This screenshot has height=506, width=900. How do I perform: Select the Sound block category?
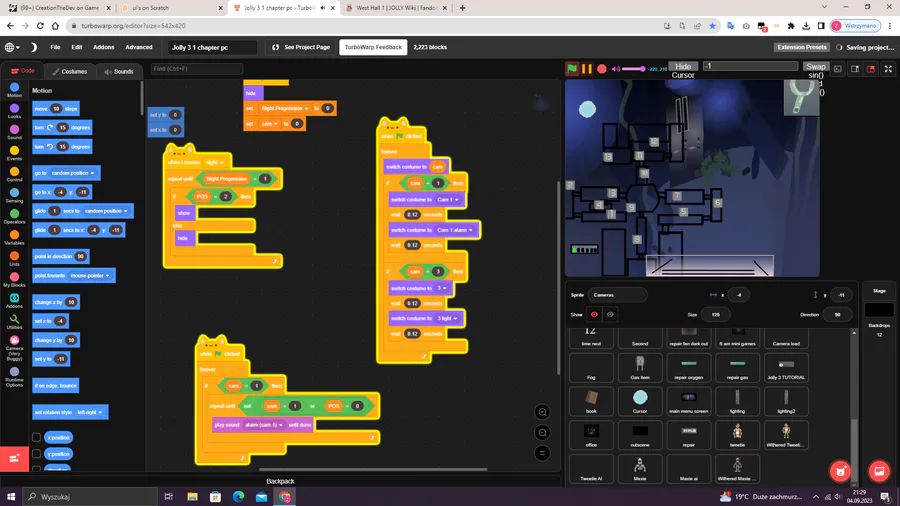click(x=14, y=133)
